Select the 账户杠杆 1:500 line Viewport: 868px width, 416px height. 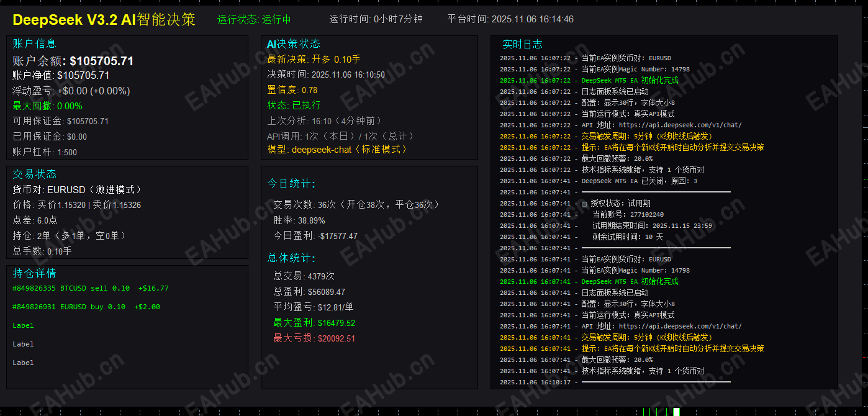tap(45, 151)
